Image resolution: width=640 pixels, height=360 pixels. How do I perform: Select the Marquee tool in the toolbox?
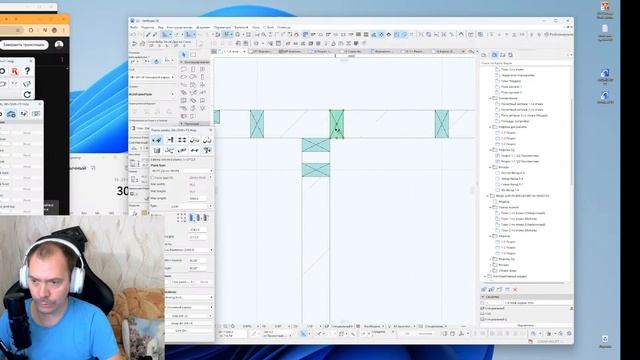click(193, 55)
